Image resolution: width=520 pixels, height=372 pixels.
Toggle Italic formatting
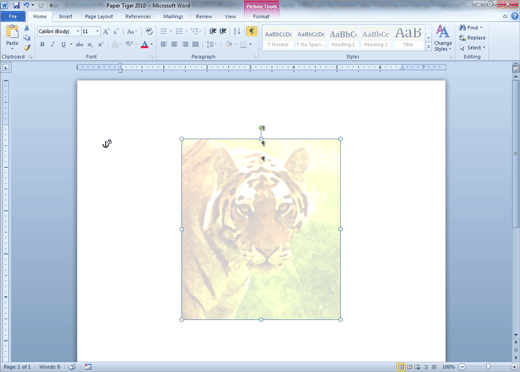[x=52, y=44]
